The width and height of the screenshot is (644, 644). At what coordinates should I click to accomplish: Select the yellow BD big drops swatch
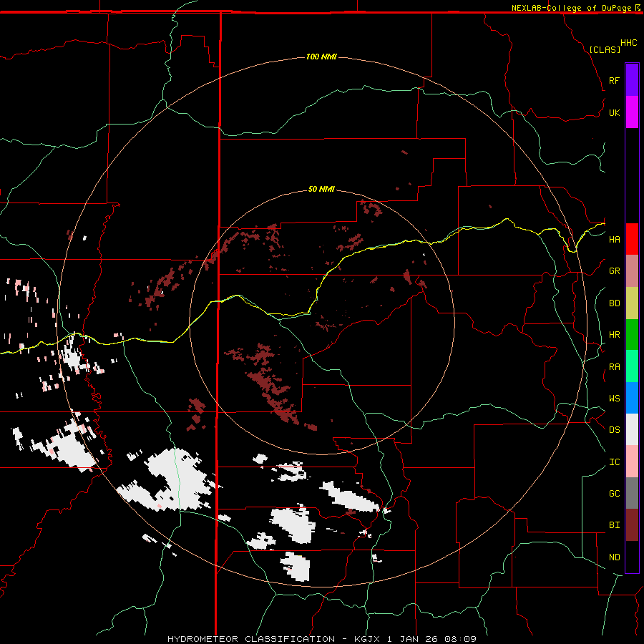[632, 303]
